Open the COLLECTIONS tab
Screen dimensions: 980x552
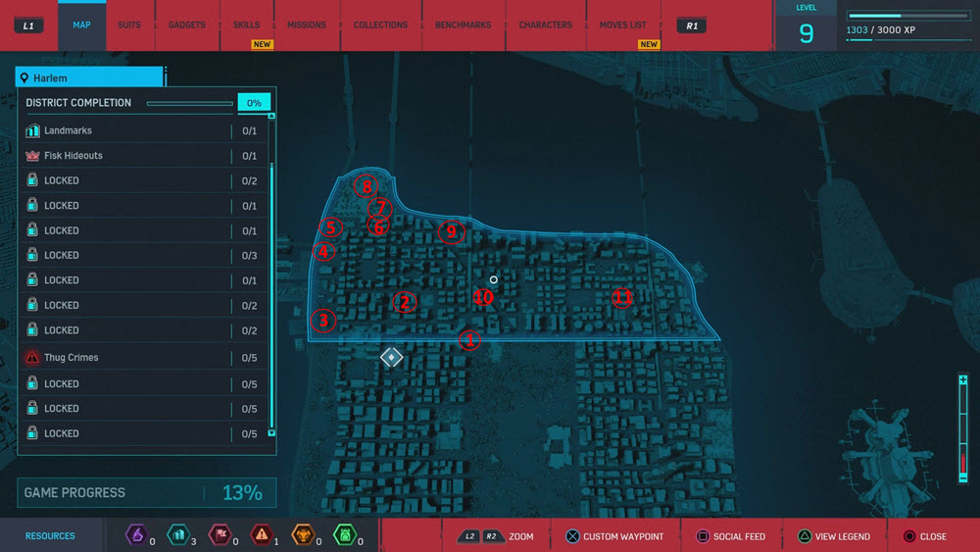pyautogui.click(x=380, y=25)
